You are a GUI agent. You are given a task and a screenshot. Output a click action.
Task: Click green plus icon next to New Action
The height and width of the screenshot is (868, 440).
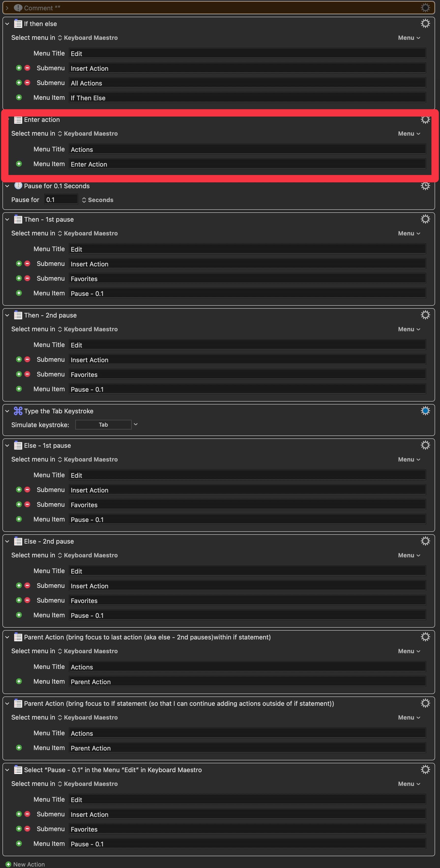point(8,864)
